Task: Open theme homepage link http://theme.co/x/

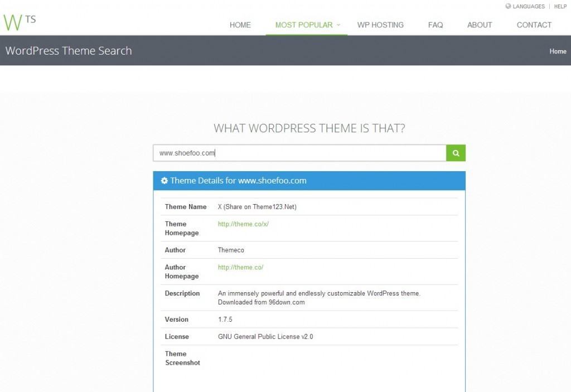Action: pos(243,224)
